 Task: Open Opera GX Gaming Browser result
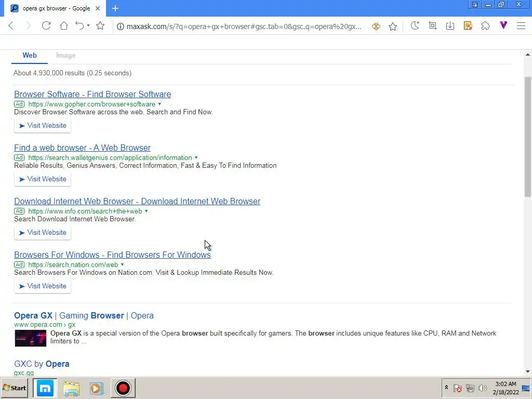84,315
